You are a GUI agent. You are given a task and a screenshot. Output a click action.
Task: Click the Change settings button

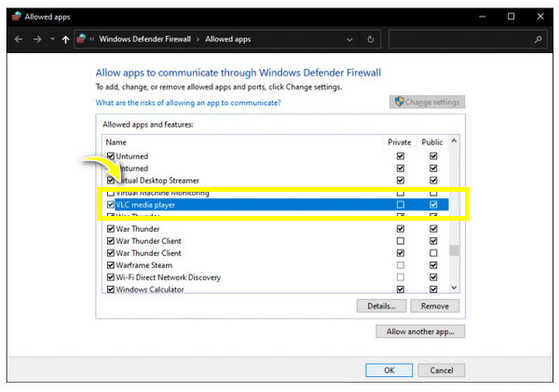(x=427, y=101)
